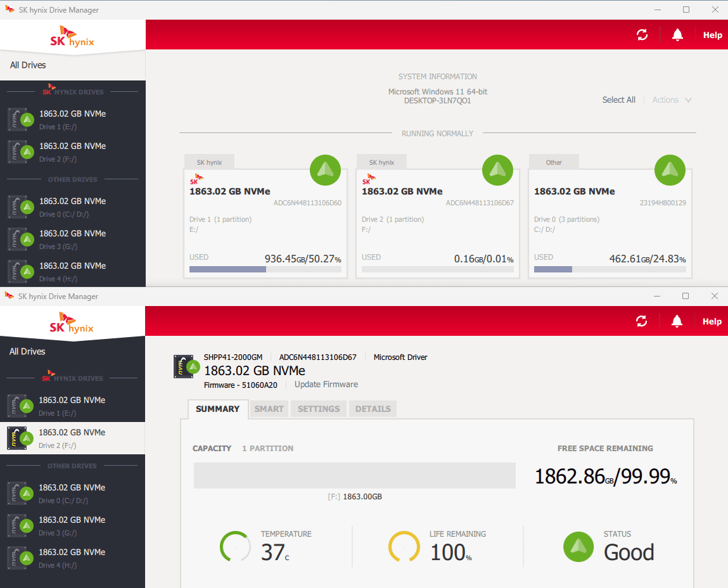
Task: Click Drive 2 usage bar at 0.01%
Action: coord(438,269)
